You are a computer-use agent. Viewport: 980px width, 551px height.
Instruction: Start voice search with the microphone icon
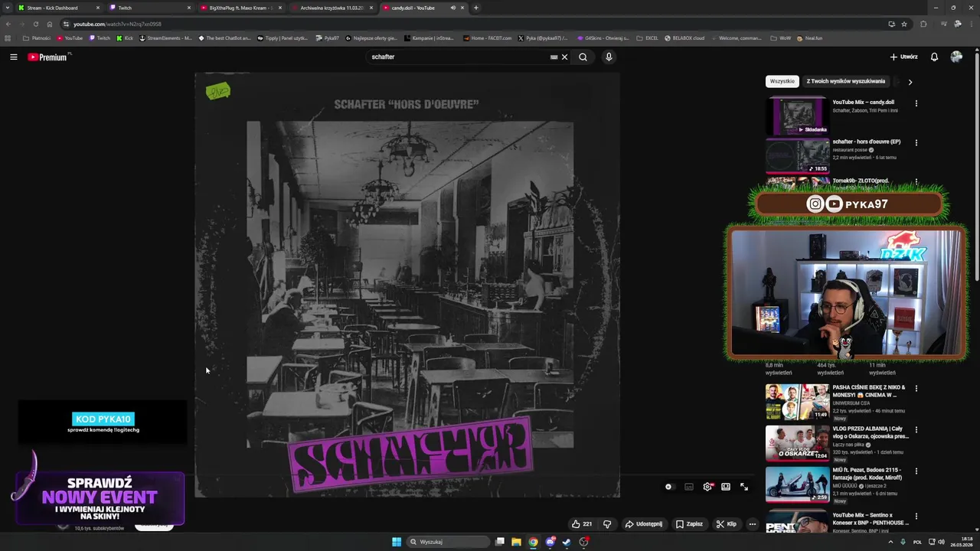pyautogui.click(x=609, y=57)
